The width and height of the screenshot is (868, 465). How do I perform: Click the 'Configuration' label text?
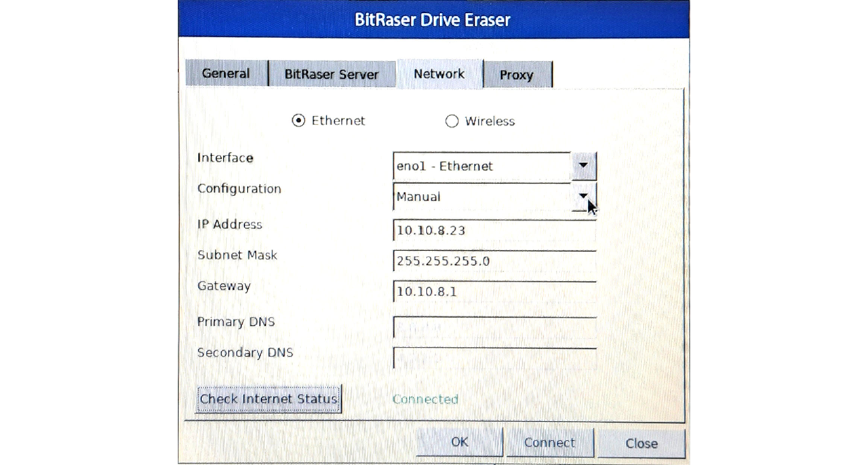tap(239, 189)
